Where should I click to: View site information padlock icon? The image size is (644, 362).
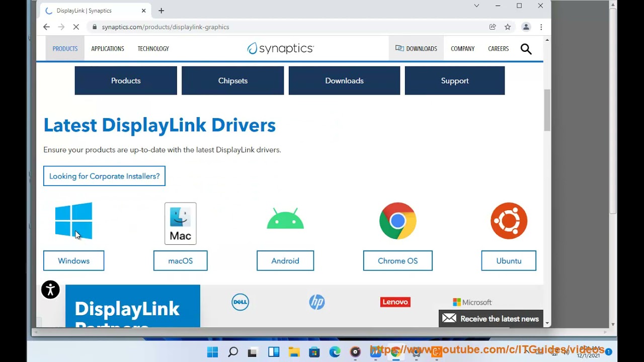(x=94, y=27)
